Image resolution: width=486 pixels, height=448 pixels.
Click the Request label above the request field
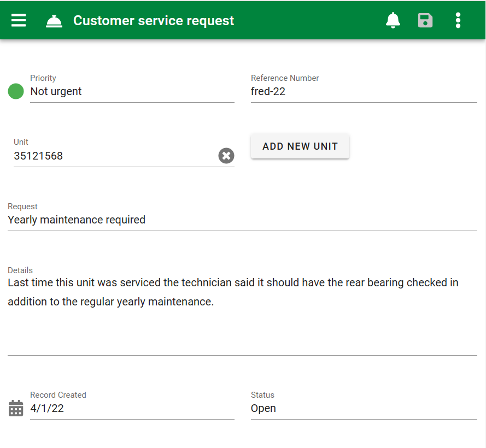coord(22,207)
